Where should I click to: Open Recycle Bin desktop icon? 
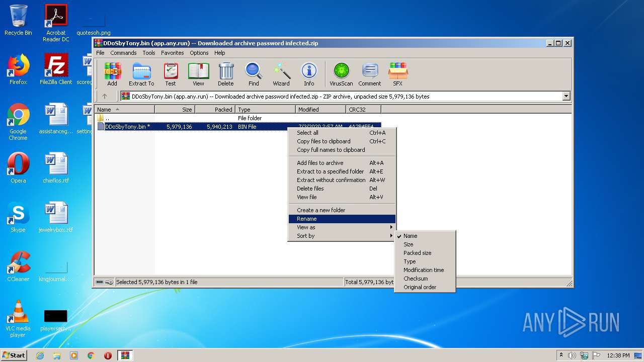[18, 20]
